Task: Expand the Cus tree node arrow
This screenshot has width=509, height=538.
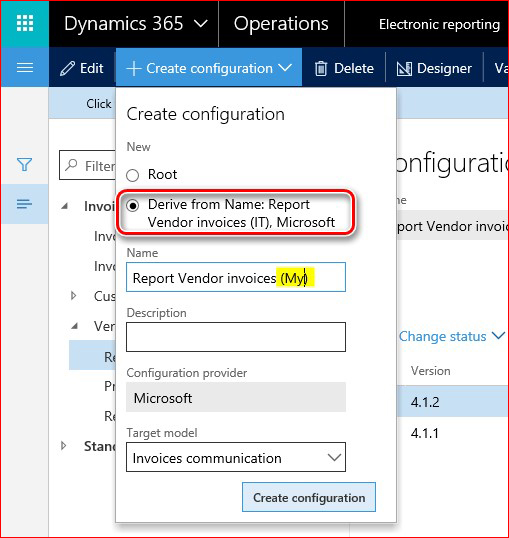Action: click(73, 295)
